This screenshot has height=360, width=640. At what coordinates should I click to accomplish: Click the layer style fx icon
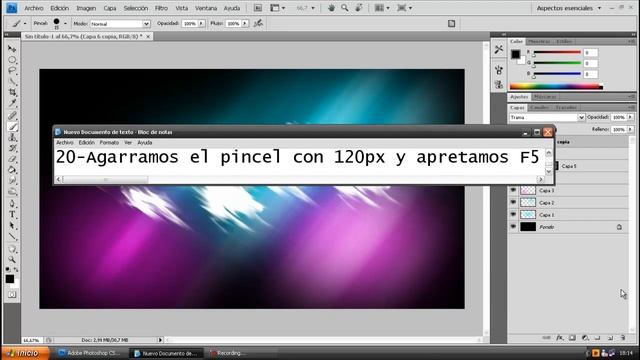point(560,338)
